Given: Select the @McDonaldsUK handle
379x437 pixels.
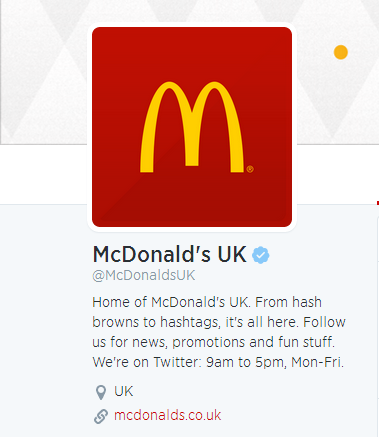Looking at the screenshot, I should pyautogui.click(x=144, y=275).
